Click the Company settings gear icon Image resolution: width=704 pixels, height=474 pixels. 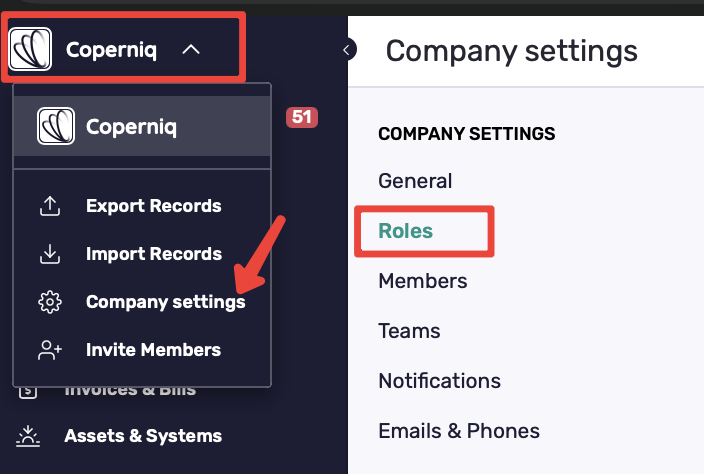pyautogui.click(x=50, y=302)
